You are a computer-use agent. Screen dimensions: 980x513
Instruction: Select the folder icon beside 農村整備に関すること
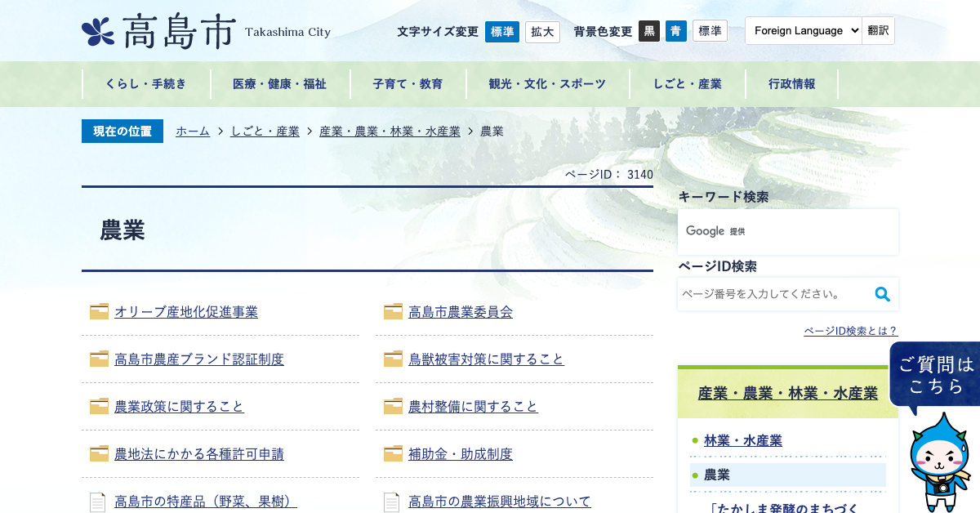tap(393, 406)
